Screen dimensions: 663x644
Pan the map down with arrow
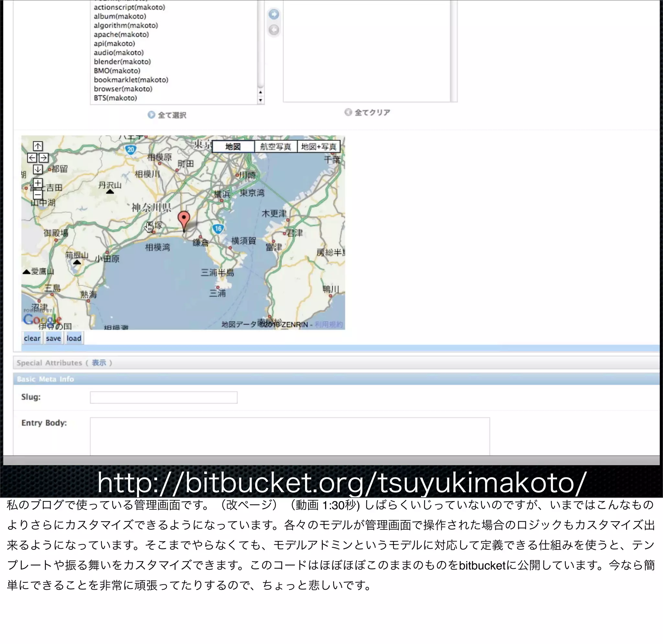tap(38, 169)
